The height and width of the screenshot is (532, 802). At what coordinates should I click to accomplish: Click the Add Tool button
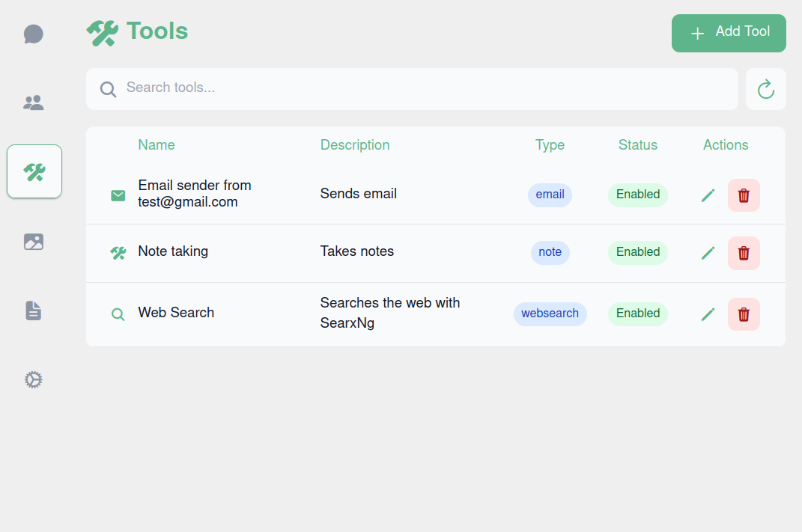(x=729, y=33)
